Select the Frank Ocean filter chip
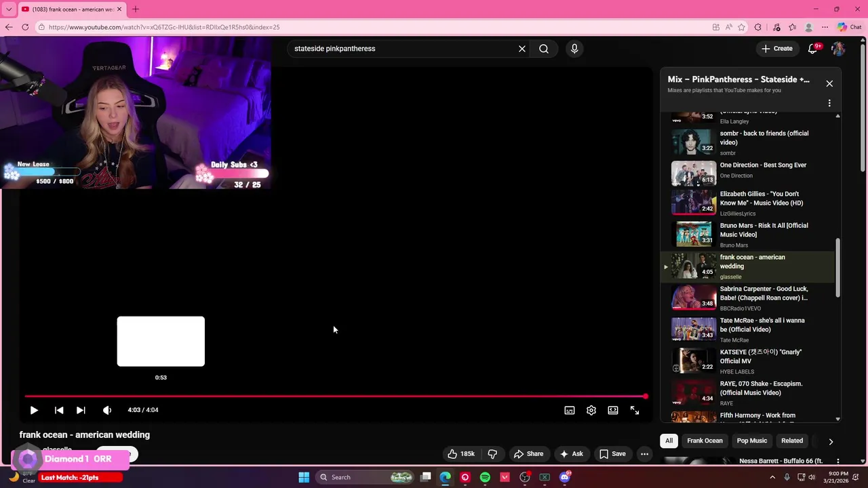The width and height of the screenshot is (868, 488). coord(705,441)
